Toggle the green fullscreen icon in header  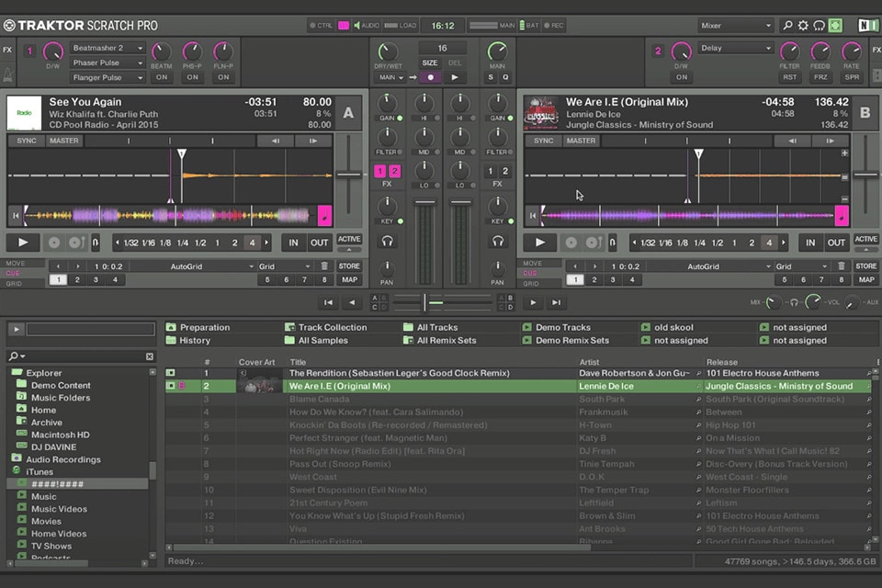pos(835,26)
